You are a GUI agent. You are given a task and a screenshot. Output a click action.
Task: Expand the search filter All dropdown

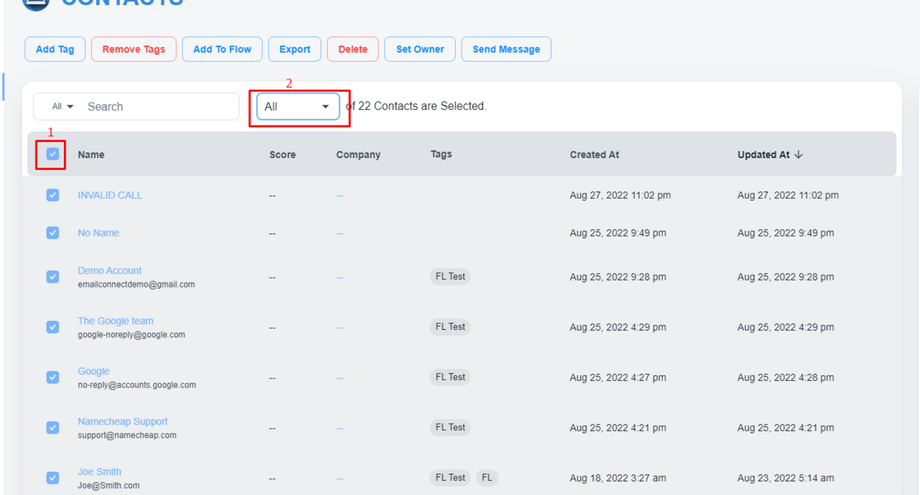tap(63, 107)
